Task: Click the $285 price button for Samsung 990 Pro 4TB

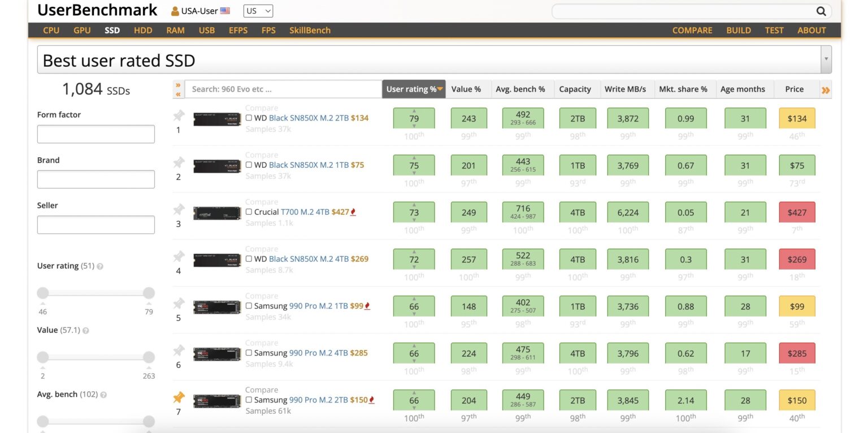Action: coord(796,353)
